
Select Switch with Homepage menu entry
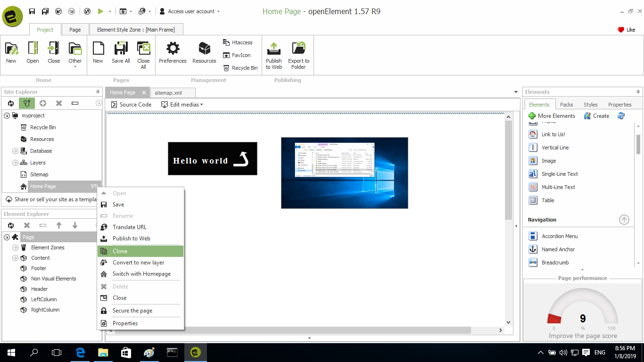[141, 274]
